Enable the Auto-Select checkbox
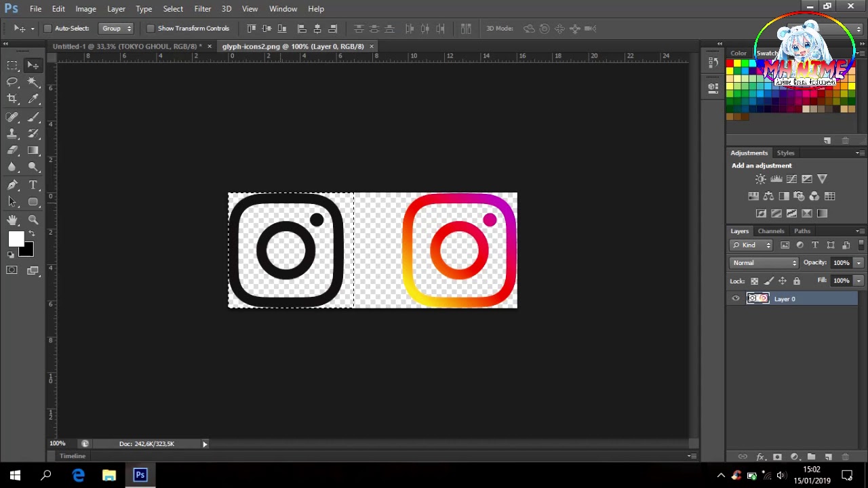Screen dimensions: 868x488 click(47, 28)
